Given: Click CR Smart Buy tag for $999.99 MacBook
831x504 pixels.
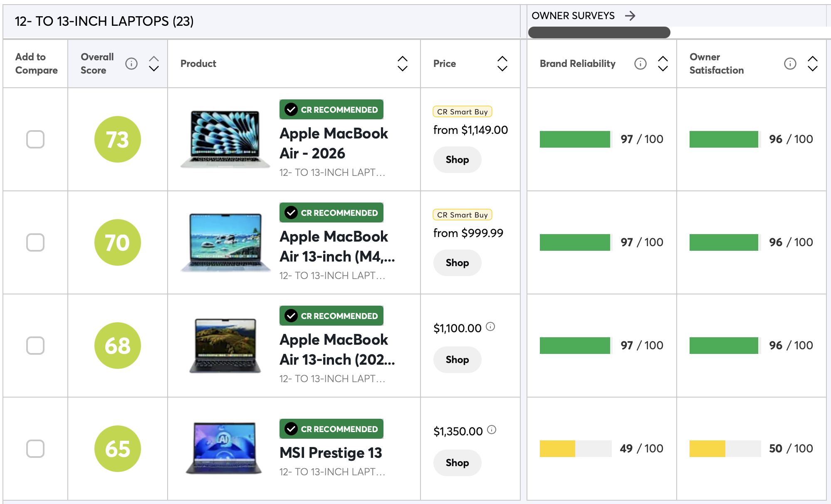Looking at the screenshot, I should coord(462,215).
